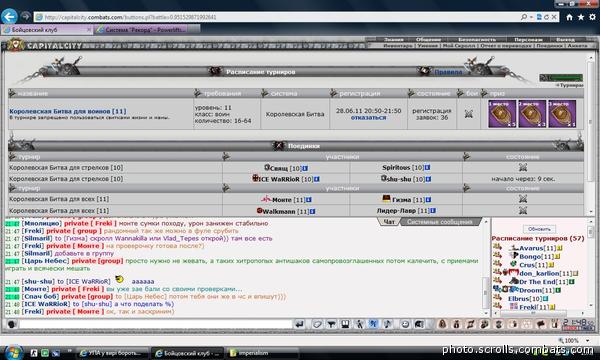Screen dimensions: 600x360
Task: Click the crossed swords battle icon in tournament row
Action: [468, 114]
